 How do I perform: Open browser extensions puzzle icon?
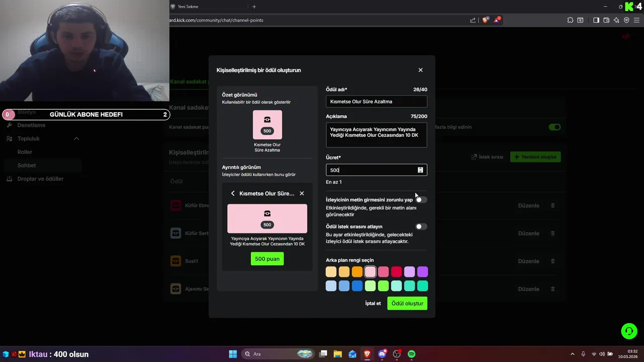pyautogui.click(x=570, y=20)
